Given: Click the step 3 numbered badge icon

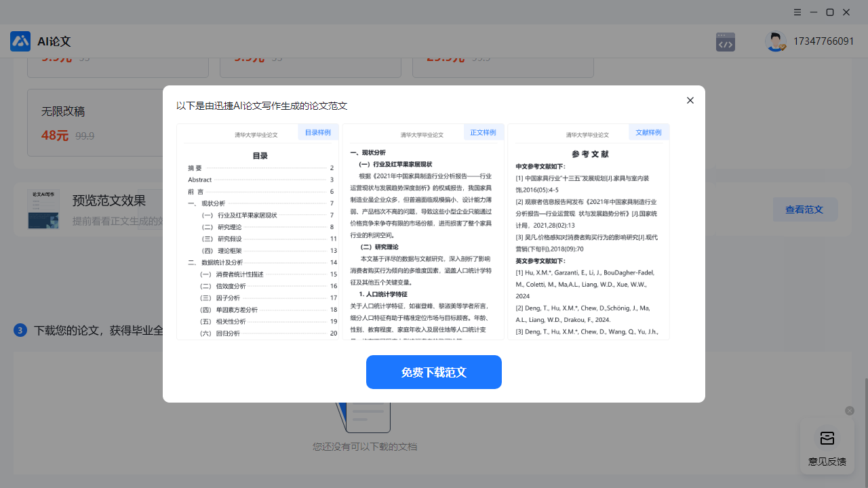Looking at the screenshot, I should (x=18, y=330).
